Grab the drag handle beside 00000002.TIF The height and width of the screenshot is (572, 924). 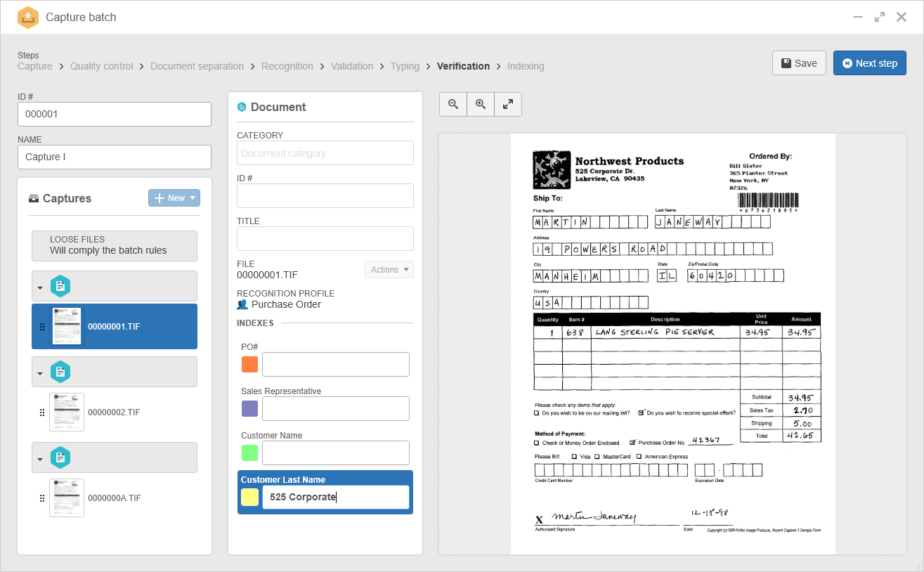pos(41,412)
